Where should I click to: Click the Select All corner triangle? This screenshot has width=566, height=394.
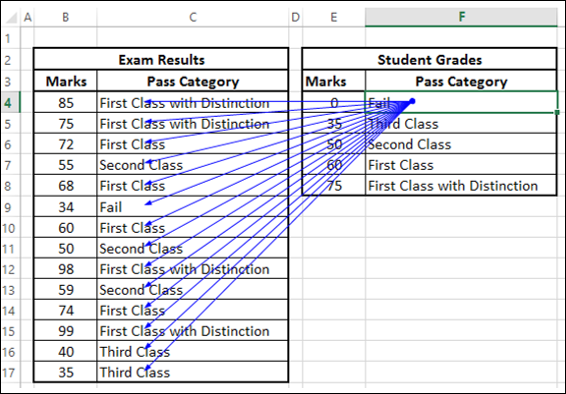click(x=11, y=17)
